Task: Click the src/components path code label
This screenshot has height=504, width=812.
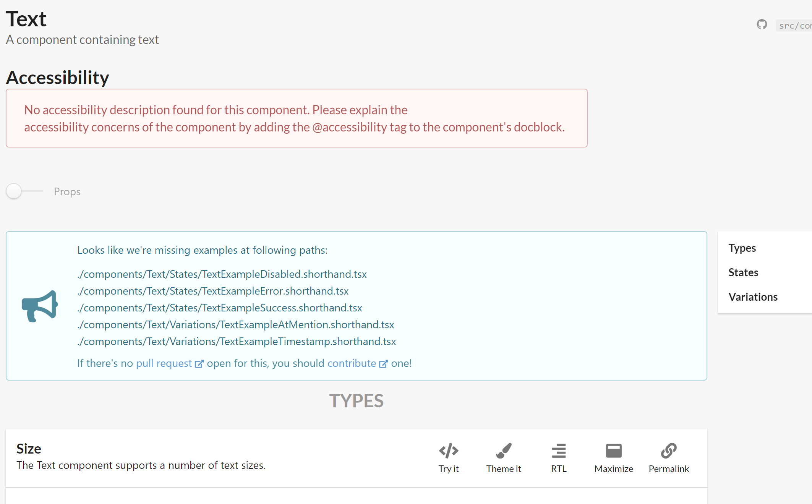Action: [x=795, y=26]
